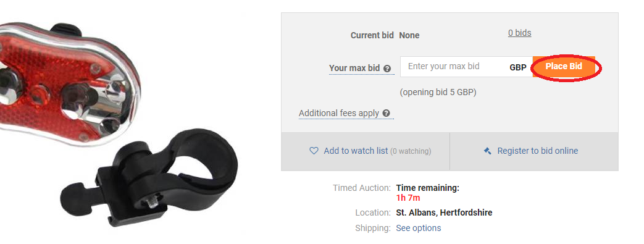Click the black mounting bracket image
Image resolution: width=644 pixels, height=244 pixels.
[149, 177]
